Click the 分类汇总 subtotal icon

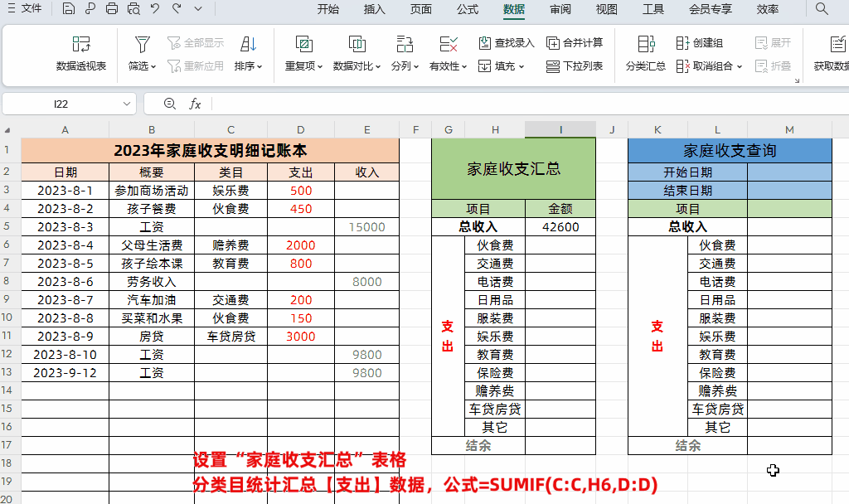tap(646, 43)
